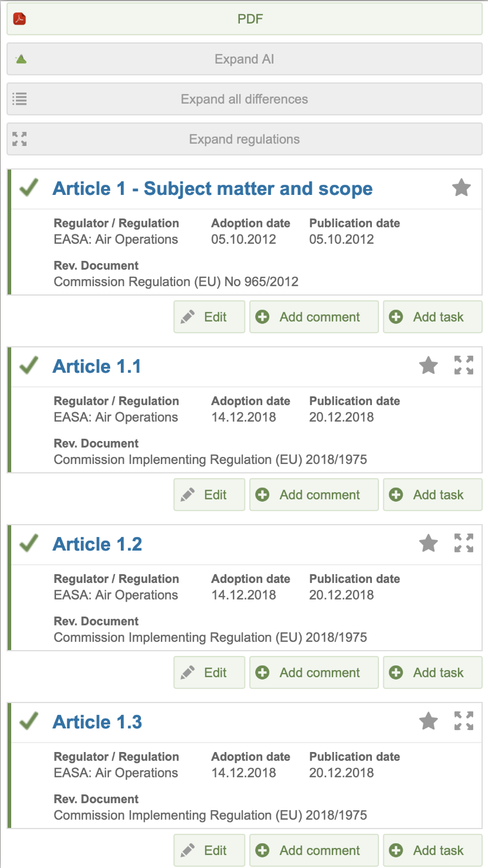Toggle the star favorite on Article 1
This screenshot has height=868, width=488.
pos(461,187)
